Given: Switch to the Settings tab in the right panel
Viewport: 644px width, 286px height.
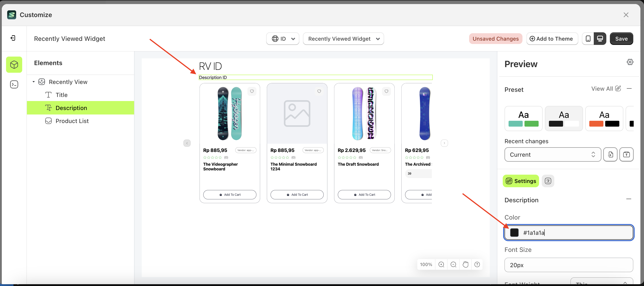Looking at the screenshot, I should 521,181.
